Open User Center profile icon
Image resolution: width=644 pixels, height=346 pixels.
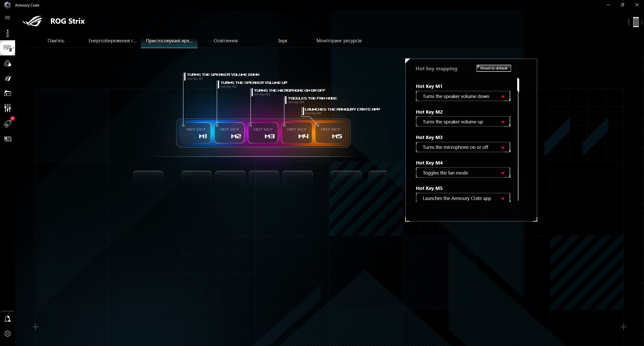tap(8, 319)
